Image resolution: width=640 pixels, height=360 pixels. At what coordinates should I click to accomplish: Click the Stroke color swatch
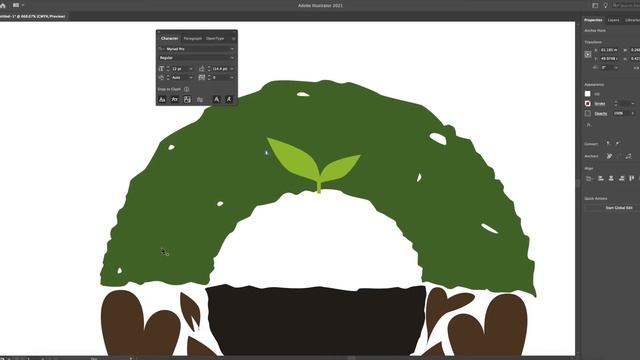(x=588, y=104)
